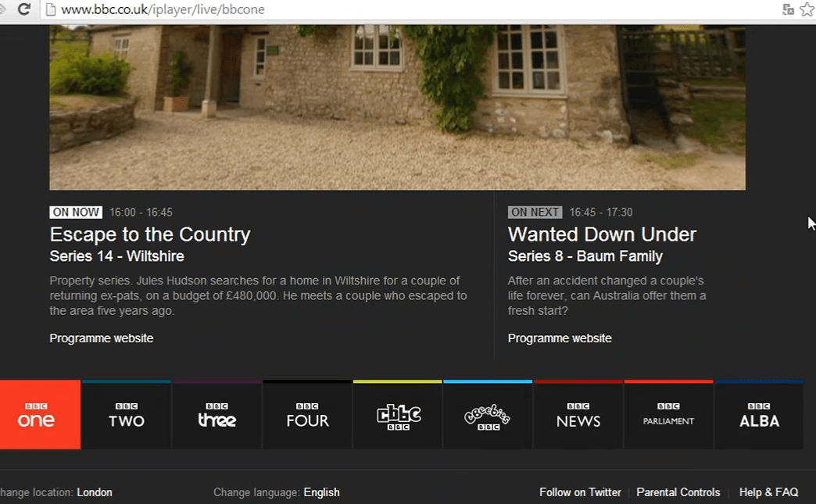Bookmark this page with the star icon
816x504 pixels.
coord(807,9)
